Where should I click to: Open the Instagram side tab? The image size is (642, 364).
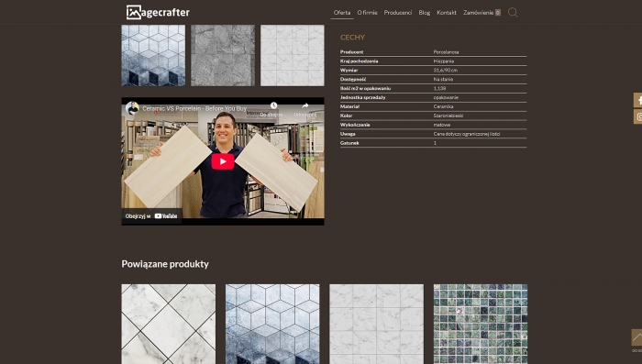click(x=638, y=116)
